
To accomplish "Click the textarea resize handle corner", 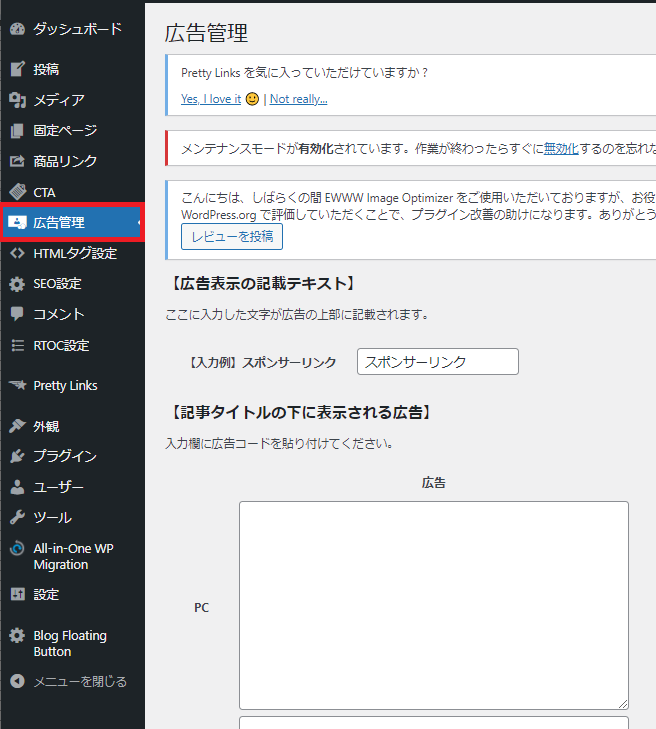I will click(623, 704).
